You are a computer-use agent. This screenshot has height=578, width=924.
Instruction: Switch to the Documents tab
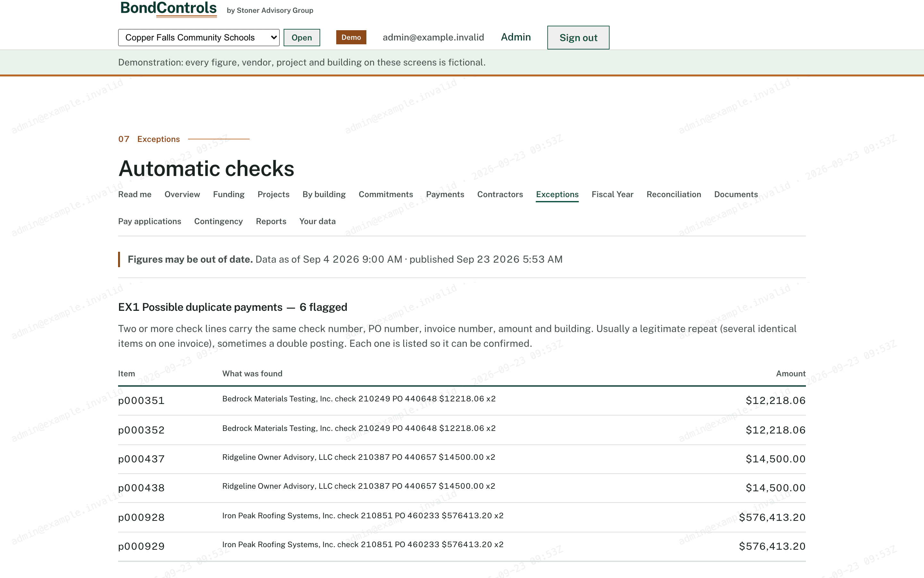[736, 194]
